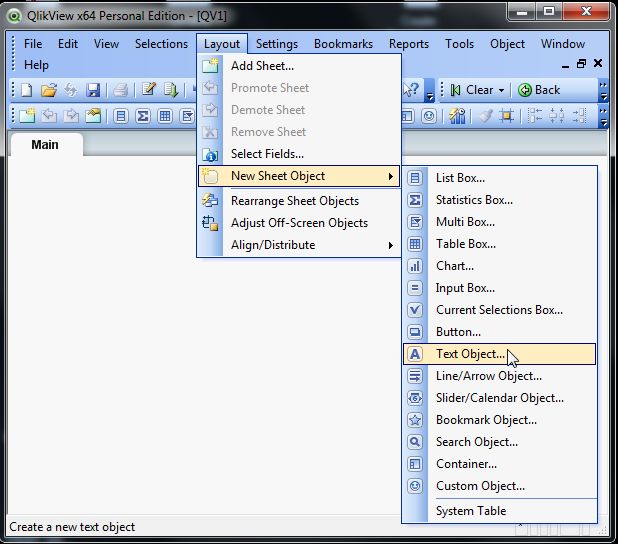The width and height of the screenshot is (618, 544).
Task: Expand the New Sheet Object submenu arrow
Action: pos(391,176)
